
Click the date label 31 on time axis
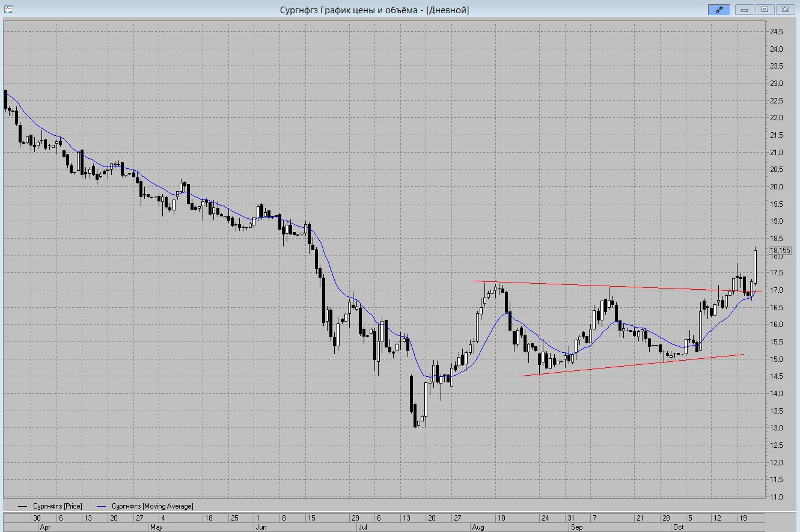click(570, 518)
